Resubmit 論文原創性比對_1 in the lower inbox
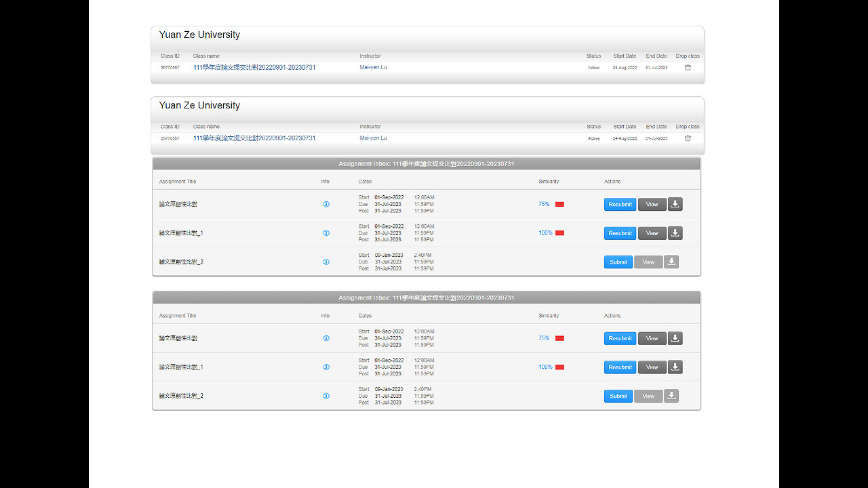The width and height of the screenshot is (868, 488). (620, 367)
